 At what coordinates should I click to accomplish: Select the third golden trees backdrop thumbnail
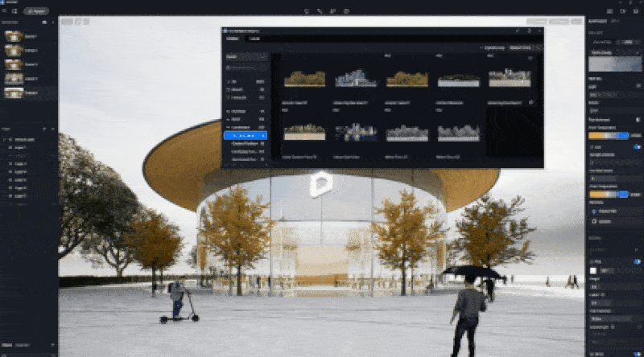(x=407, y=78)
